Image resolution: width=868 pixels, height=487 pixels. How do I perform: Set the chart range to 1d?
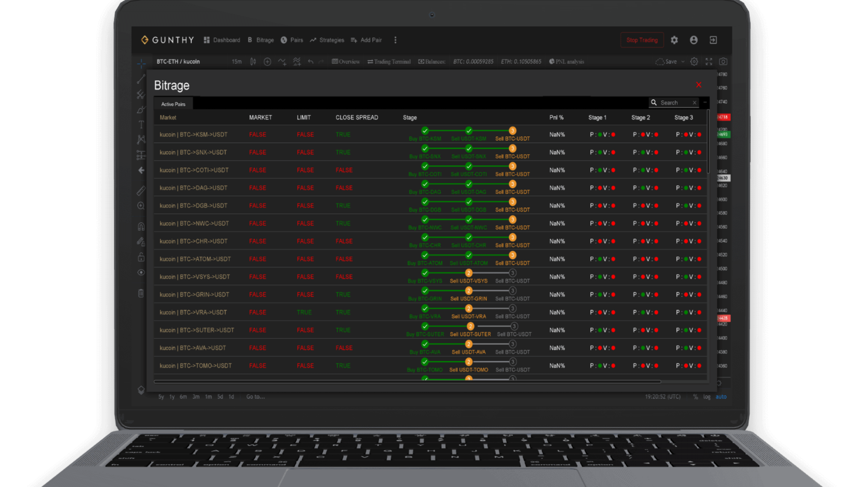tap(231, 397)
